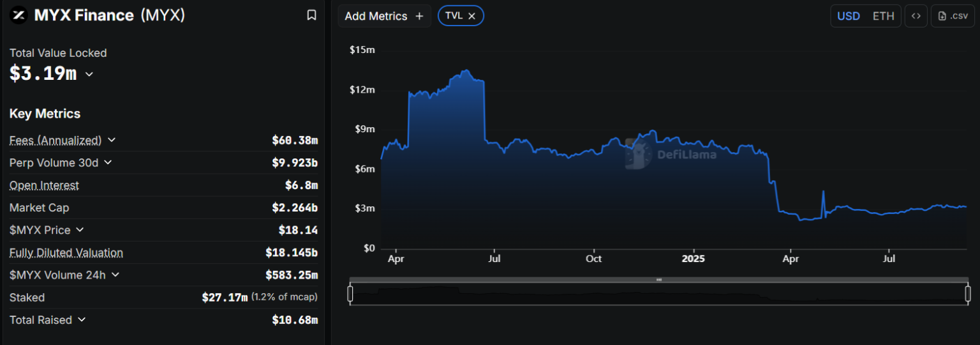Click center grip of range selector

pyautogui.click(x=659, y=280)
